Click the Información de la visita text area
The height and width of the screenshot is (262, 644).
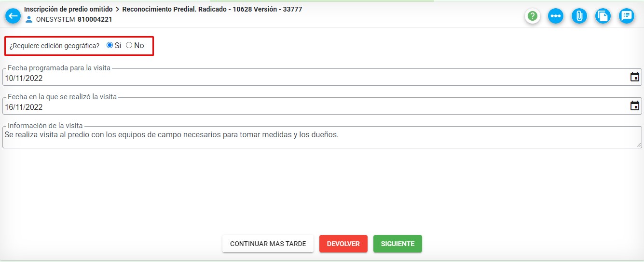(x=322, y=137)
